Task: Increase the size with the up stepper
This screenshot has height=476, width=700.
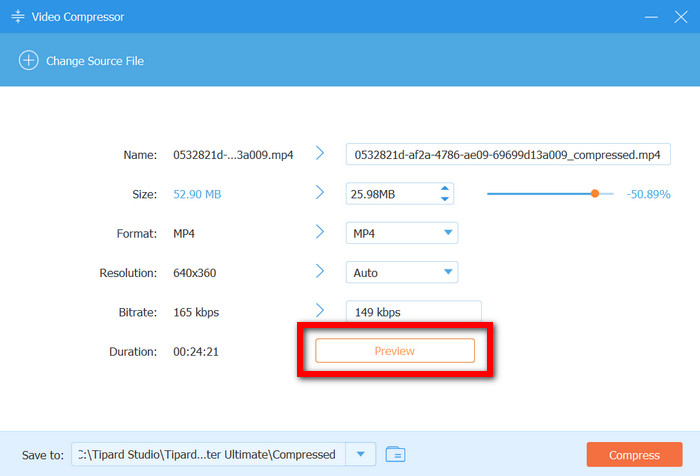Action: point(446,188)
